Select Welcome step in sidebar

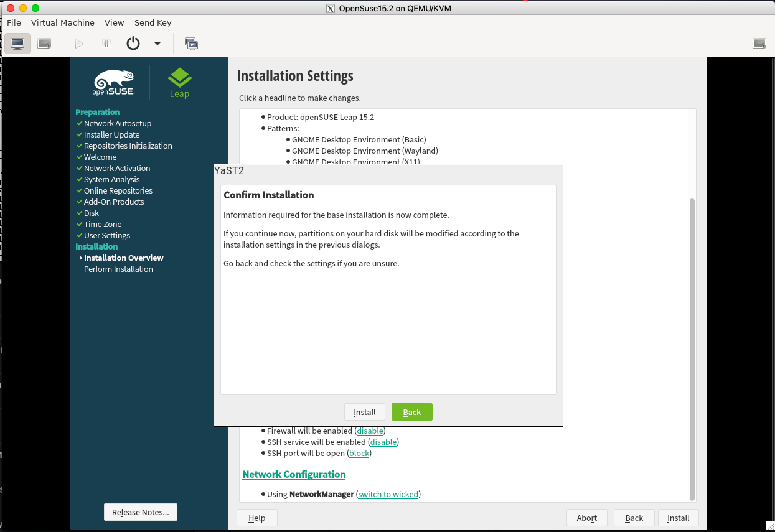(100, 157)
